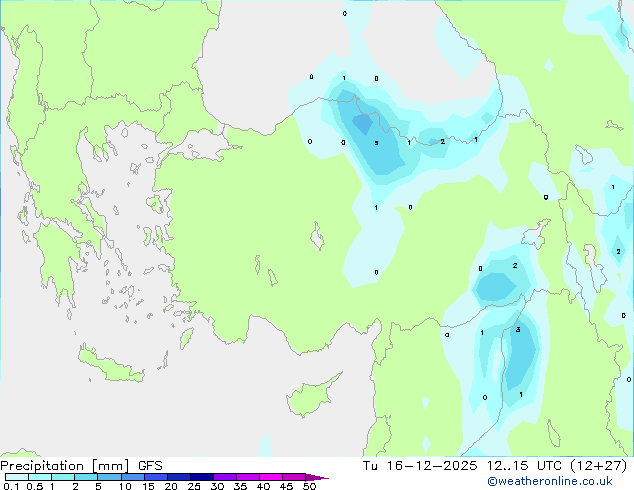
Task: Click the 30–35 mm purple legend swatch
Action: click(x=224, y=477)
